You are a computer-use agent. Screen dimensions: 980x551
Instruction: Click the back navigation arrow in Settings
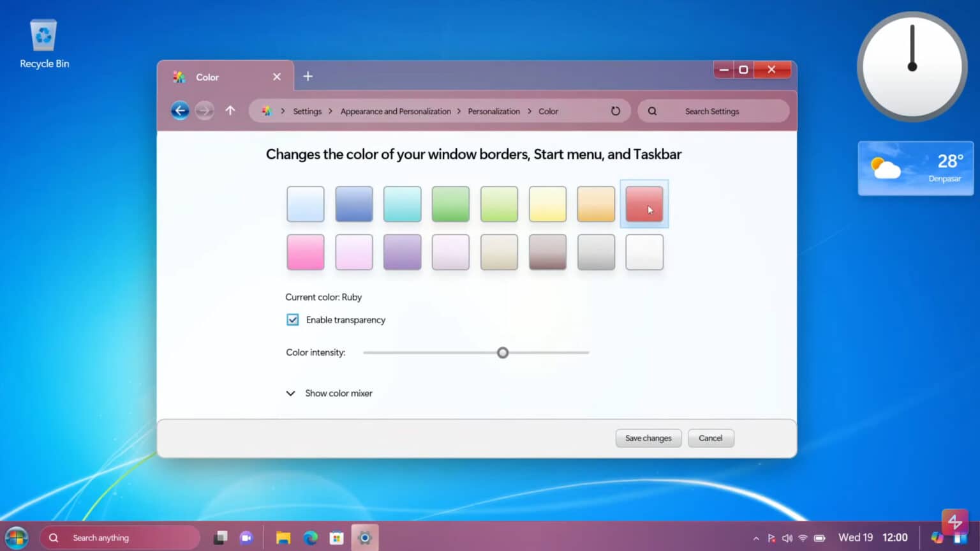coord(180,110)
